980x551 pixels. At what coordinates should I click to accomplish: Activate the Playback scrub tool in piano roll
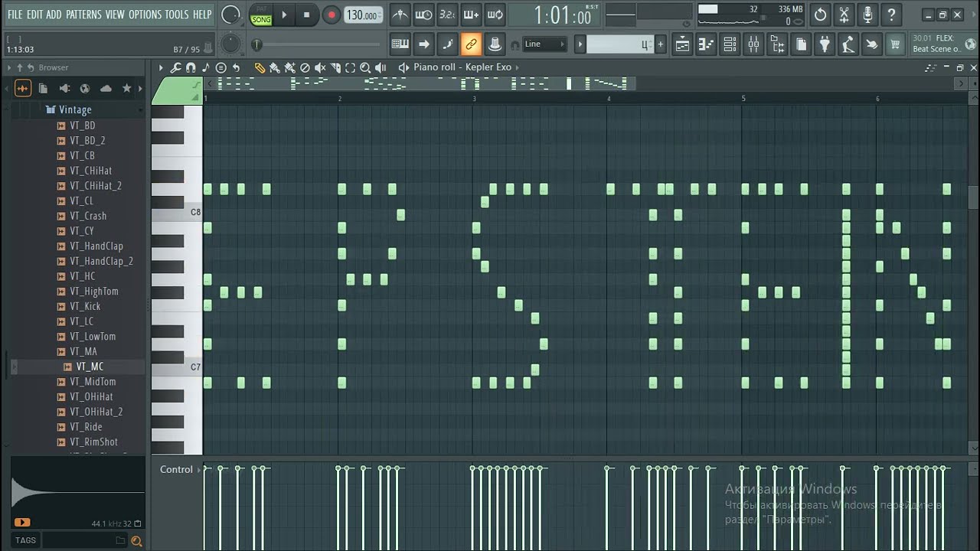tap(381, 67)
